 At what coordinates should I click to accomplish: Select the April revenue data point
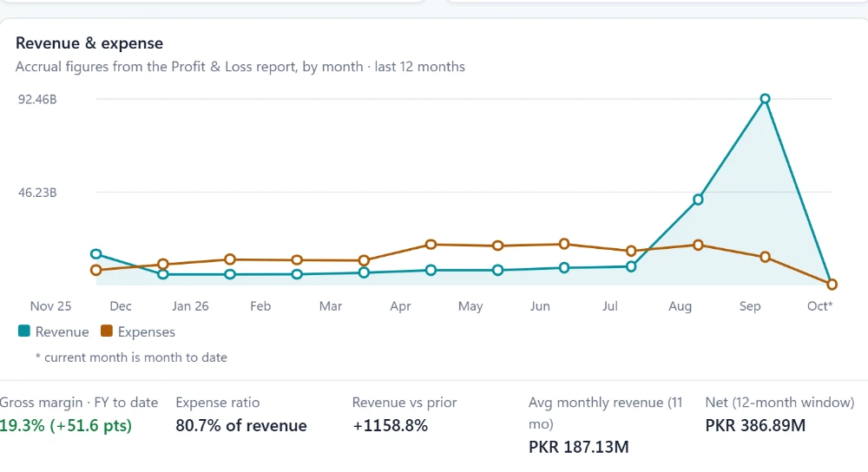[431, 270]
